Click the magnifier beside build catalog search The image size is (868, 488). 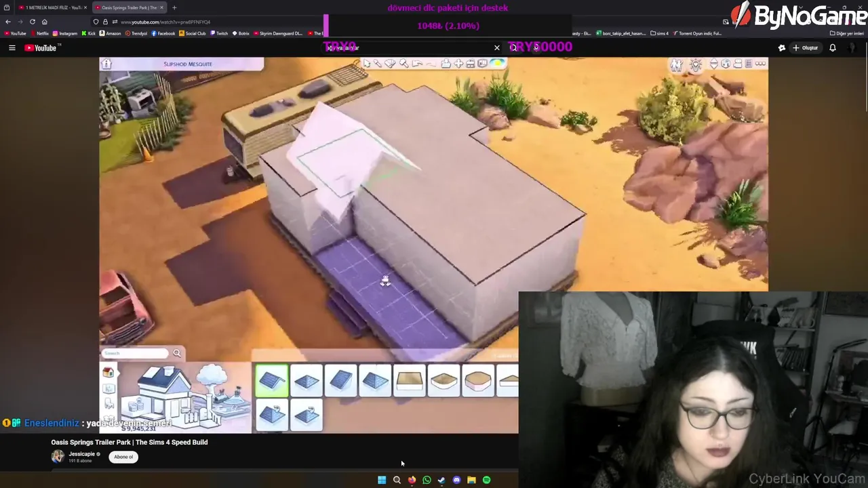(x=177, y=353)
